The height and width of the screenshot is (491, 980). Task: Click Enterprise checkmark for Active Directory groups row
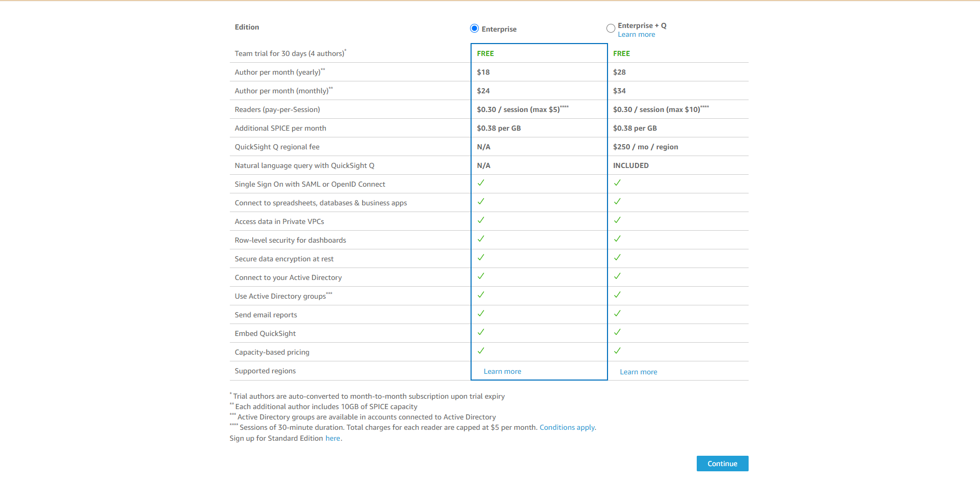click(x=481, y=294)
